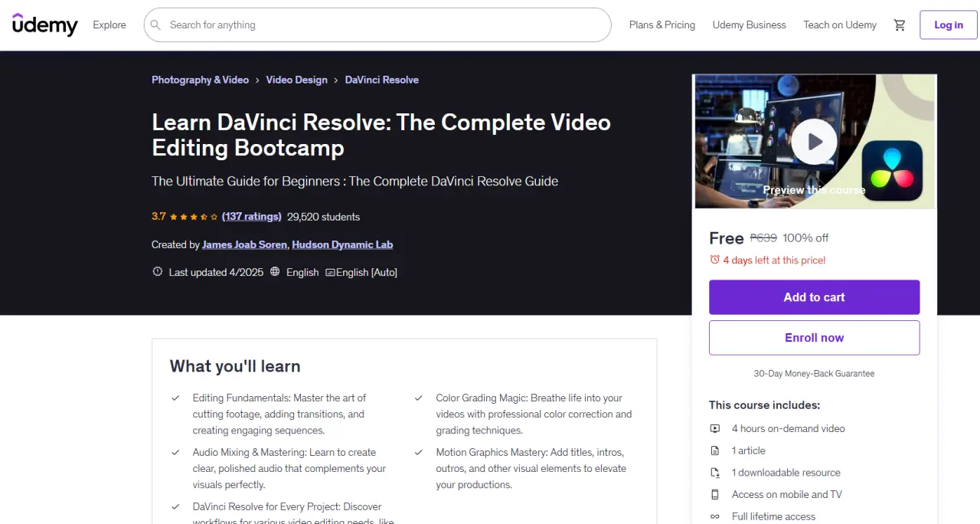This screenshot has height=524, width=980.
Task: Open the Video Design breadcrumb
Action: [296, 80]
